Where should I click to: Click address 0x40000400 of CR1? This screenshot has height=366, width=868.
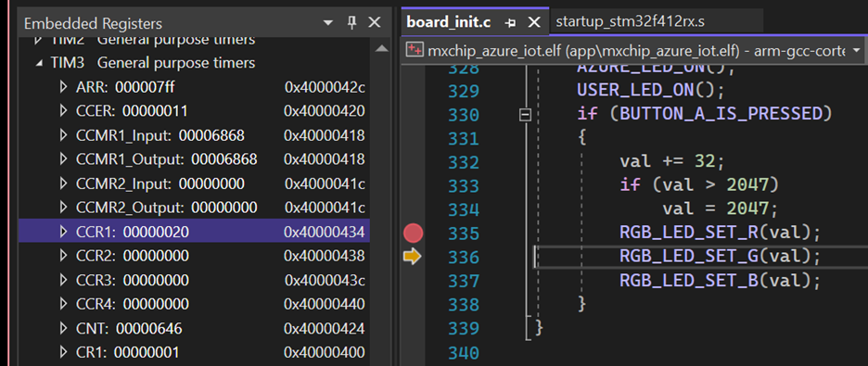point(325,353)
